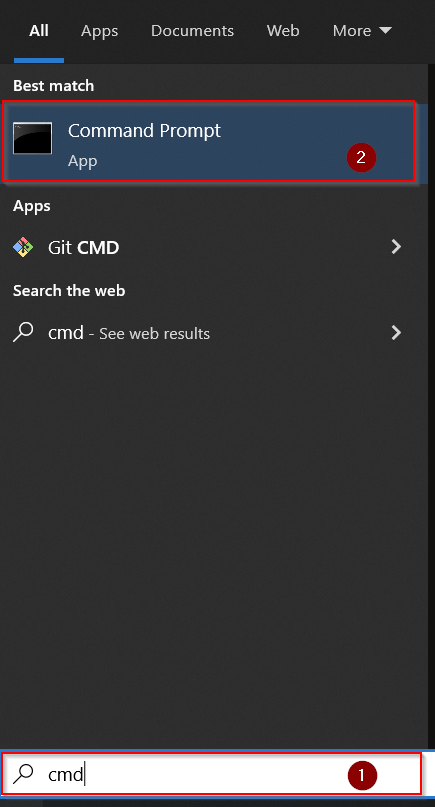The image size is (435, 807).
Task: Click inside the cmd search input field
Action: (x=211, y=774)
